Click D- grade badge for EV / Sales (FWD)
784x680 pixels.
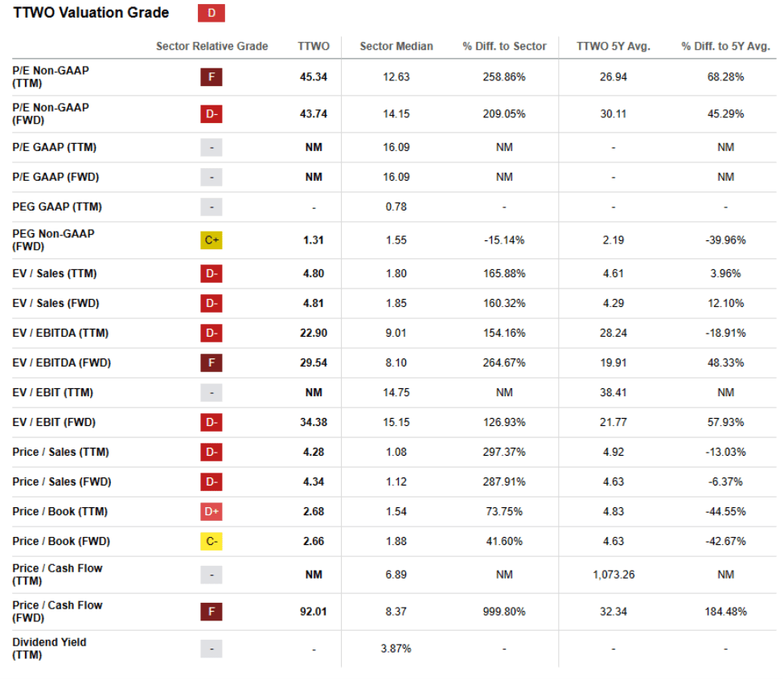(211, 303)
